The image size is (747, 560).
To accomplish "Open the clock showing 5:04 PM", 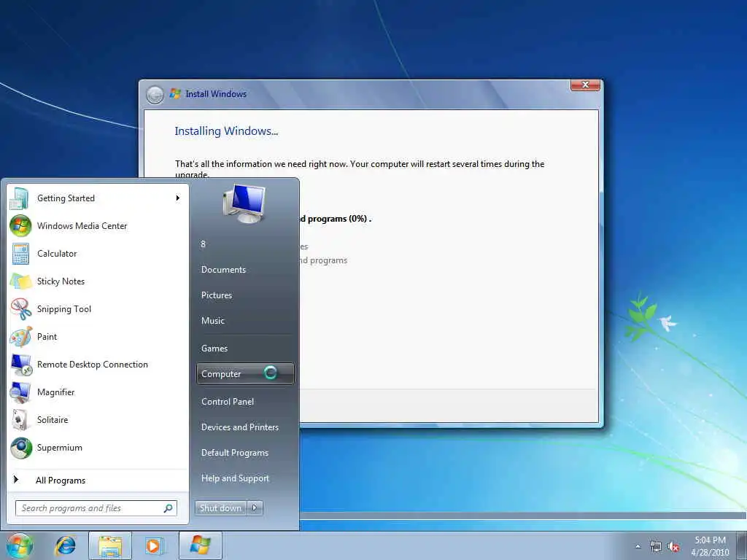I will coord(710,545).
